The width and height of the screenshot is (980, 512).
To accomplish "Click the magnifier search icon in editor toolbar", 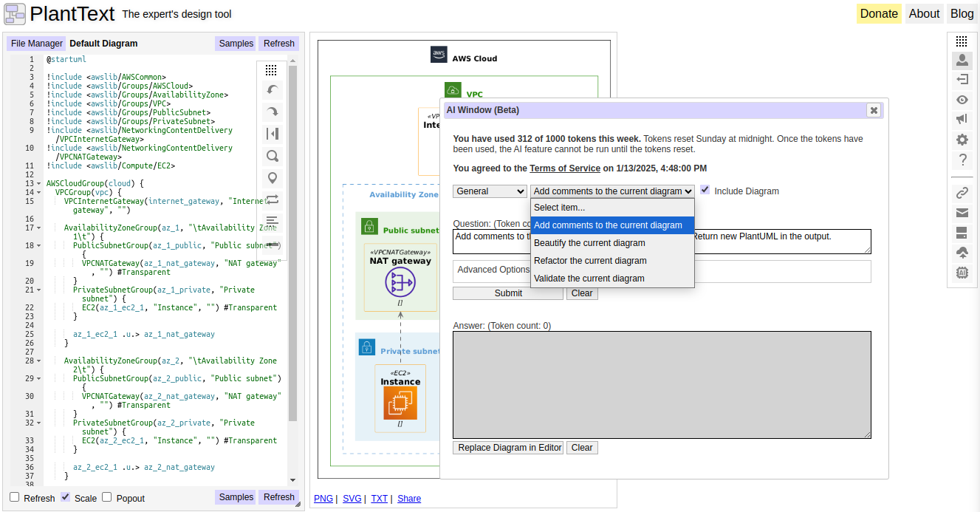I will click(x=272, y=156).
